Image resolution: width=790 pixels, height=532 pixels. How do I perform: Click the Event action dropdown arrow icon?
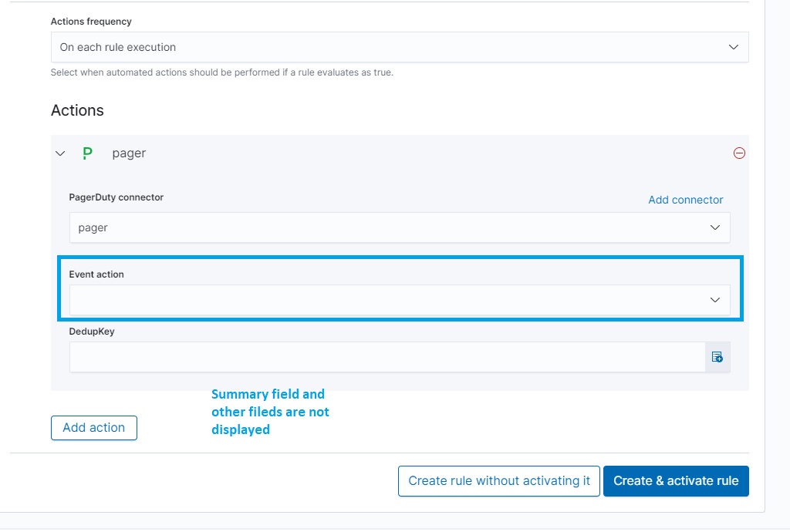(x=715, y=300)
